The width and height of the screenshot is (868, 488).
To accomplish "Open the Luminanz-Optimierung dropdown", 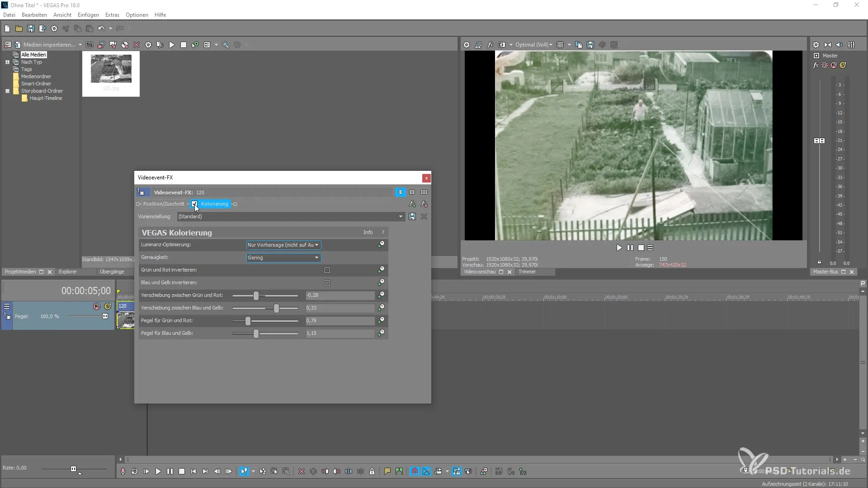I will [x=283, y=245].
